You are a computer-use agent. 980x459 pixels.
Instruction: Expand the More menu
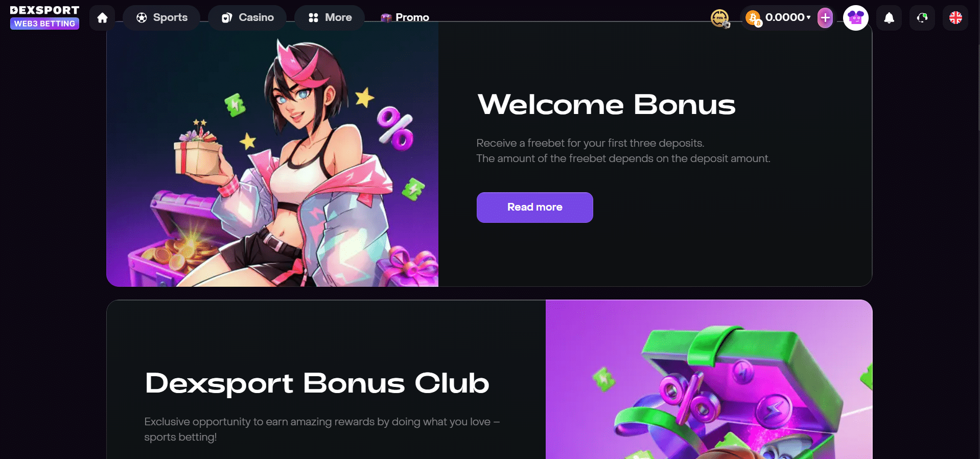(330, 18)
